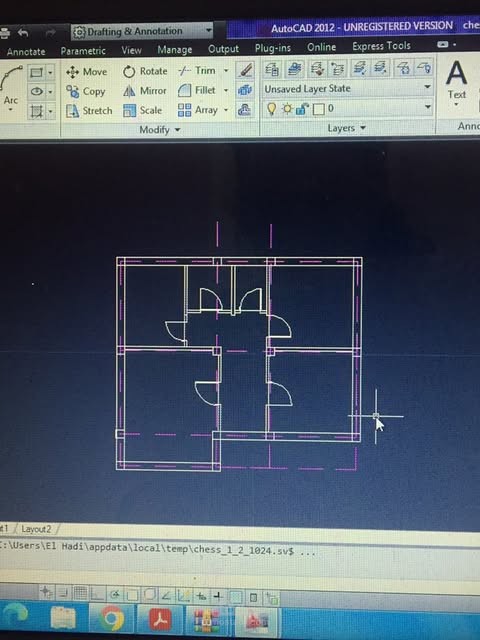This screenshot has width=480, height=640.
Task: Toggle Dynamic Input in status bar
Action: [200, 597]
